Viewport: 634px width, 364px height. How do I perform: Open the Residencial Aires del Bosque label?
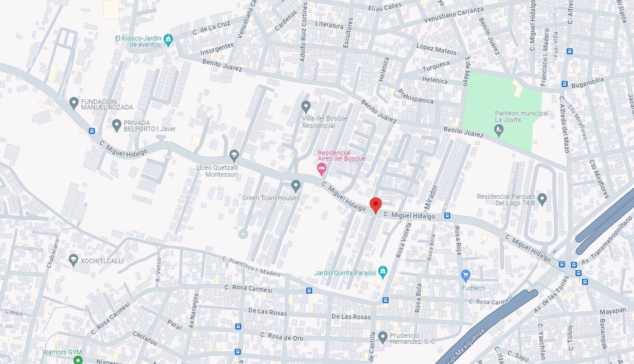[x=342, y=156]
